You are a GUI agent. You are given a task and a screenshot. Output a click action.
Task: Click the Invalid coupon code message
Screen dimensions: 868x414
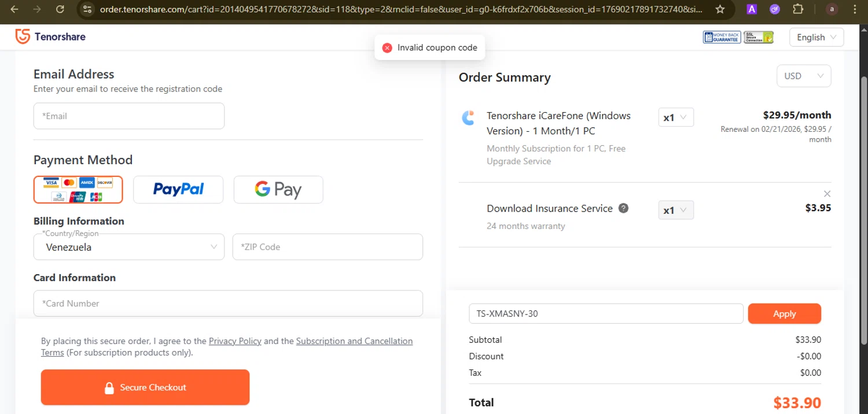click(x=437, y=48)
